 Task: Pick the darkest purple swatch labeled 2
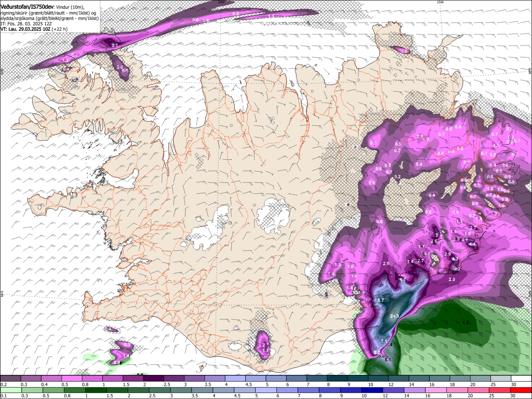153,379
